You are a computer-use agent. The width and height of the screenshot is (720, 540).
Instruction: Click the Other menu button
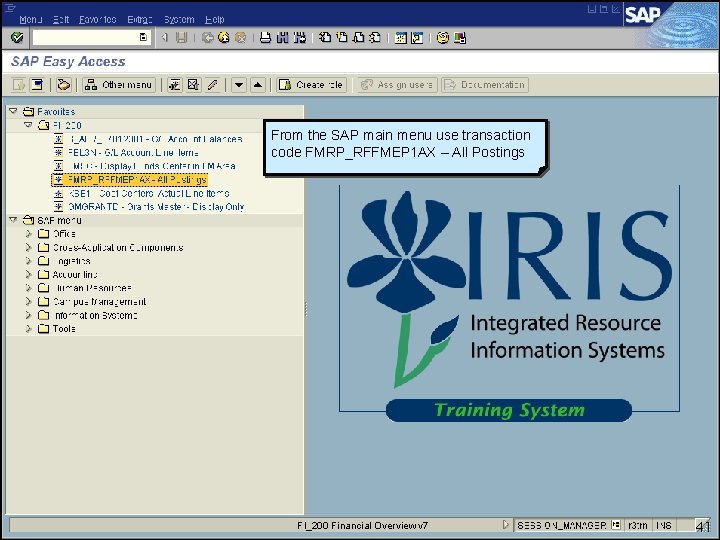pos(119,84)
